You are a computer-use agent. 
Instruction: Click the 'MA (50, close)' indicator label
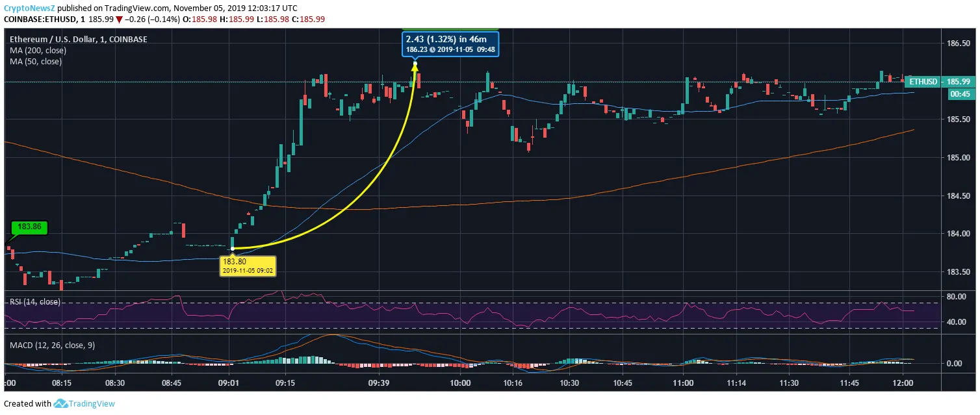[36, 61]
